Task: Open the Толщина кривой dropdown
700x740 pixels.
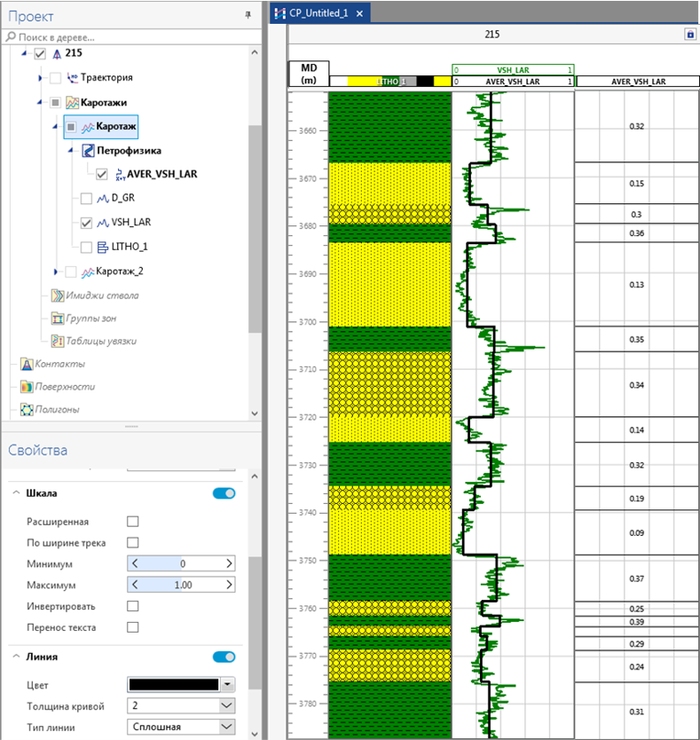Action: (226, 705)
